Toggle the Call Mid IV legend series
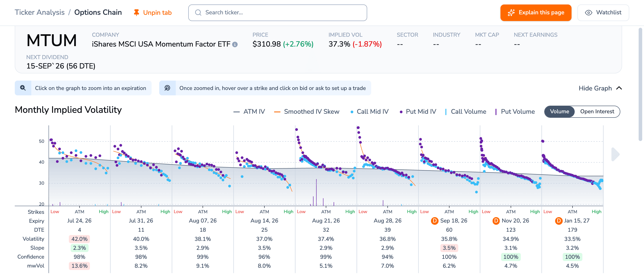 point(369,112)
